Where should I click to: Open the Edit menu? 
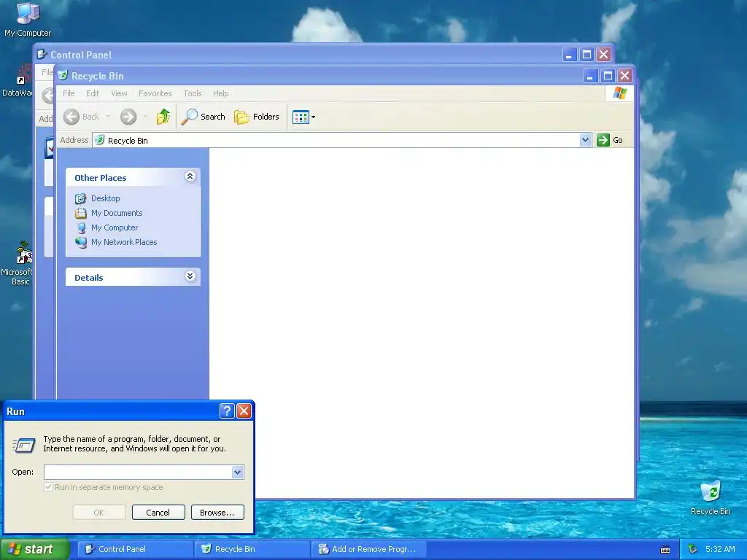pos(93,93)
